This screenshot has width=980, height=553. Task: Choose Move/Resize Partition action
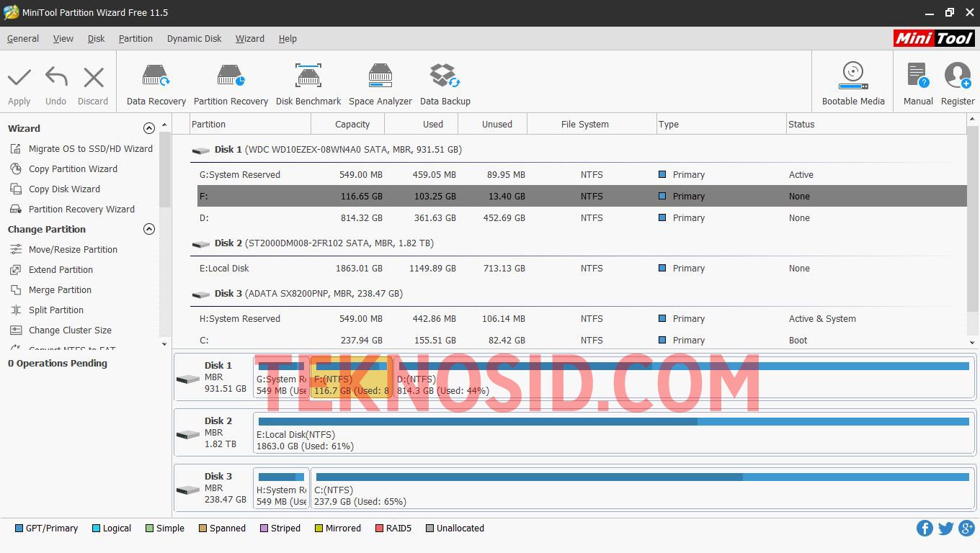(73, 250)
